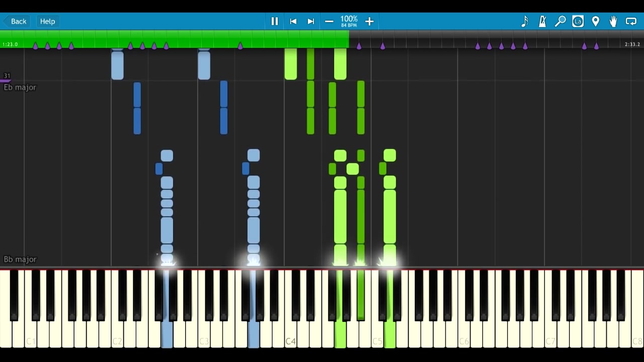Click the 100% speed readout
This screenshot has width=644, height=362.
(349, 19)
